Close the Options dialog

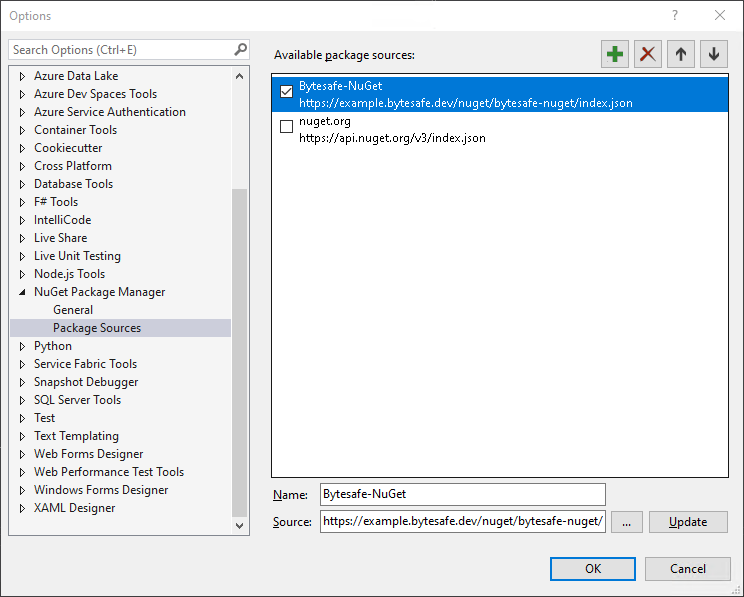720,15
